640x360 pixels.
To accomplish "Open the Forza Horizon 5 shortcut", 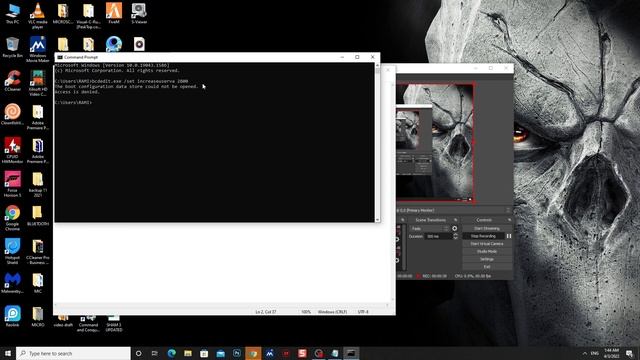I will pyautogui.click(x=12, y=184).
